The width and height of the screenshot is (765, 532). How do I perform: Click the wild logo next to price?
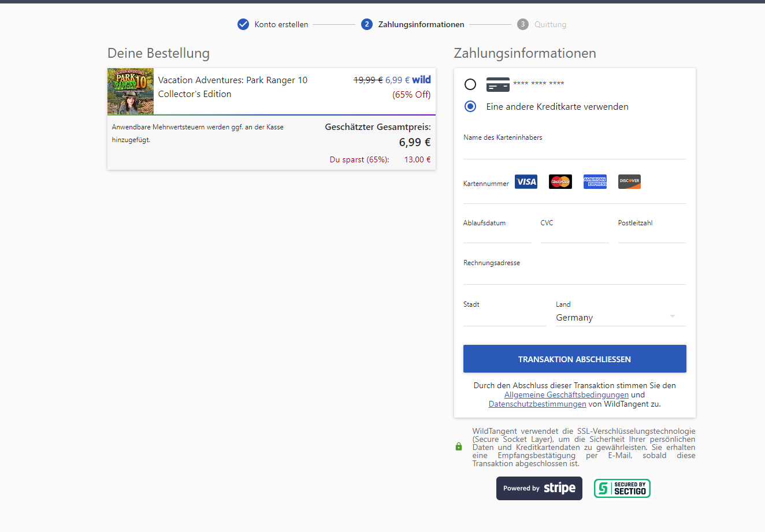click(421, 80)
